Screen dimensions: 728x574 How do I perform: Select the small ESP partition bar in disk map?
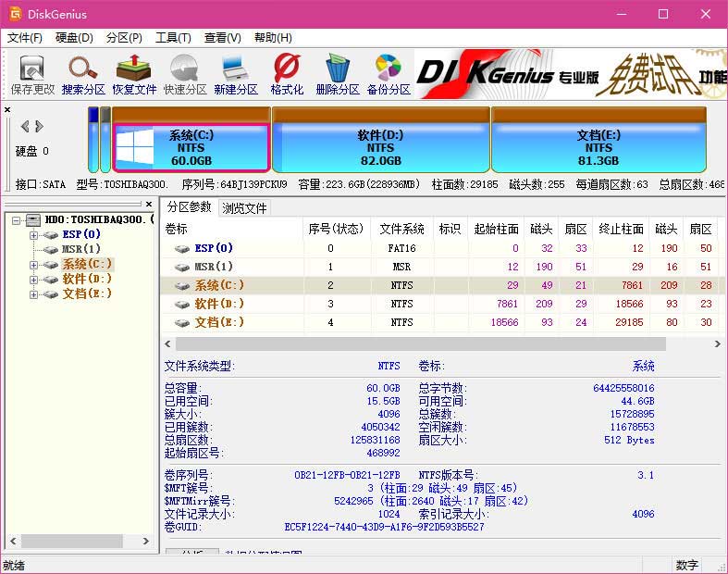coord(93,140)
